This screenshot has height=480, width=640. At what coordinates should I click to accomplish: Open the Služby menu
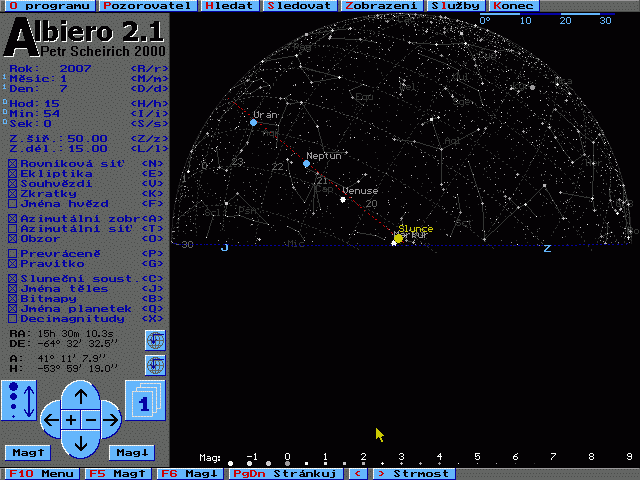[x=454, y=6]
